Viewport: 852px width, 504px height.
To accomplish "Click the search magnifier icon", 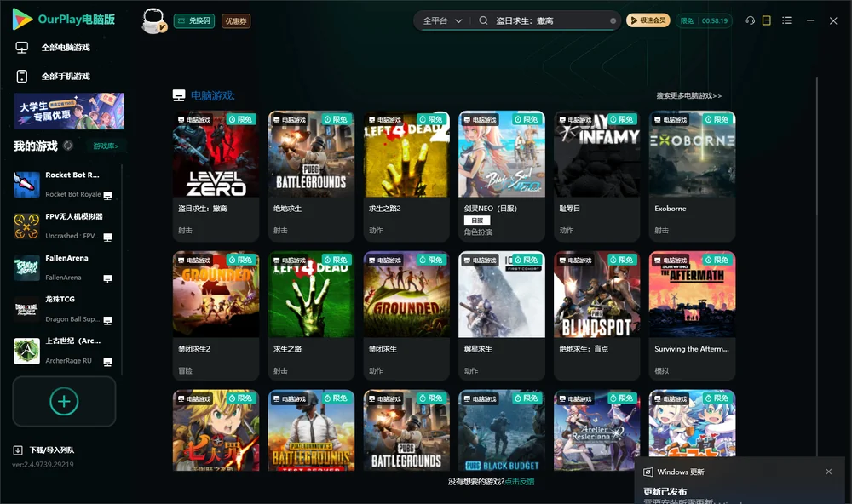I will (483, 20).
